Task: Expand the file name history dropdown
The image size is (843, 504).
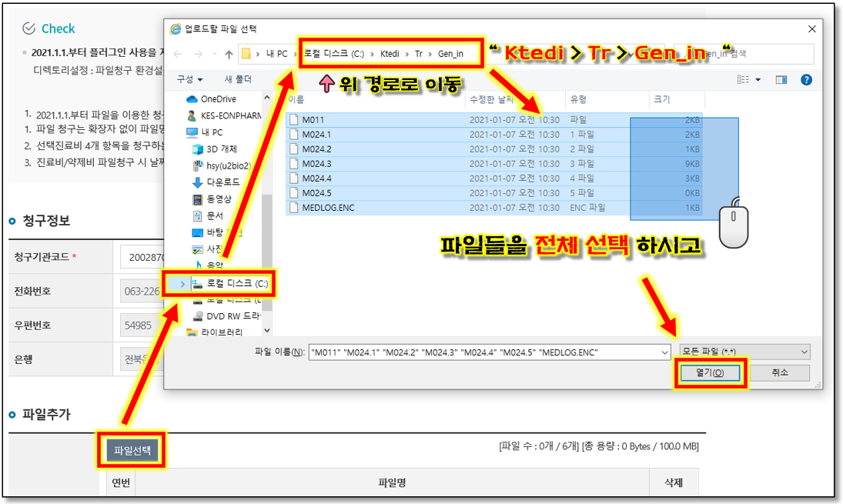Action: point(664,352)
